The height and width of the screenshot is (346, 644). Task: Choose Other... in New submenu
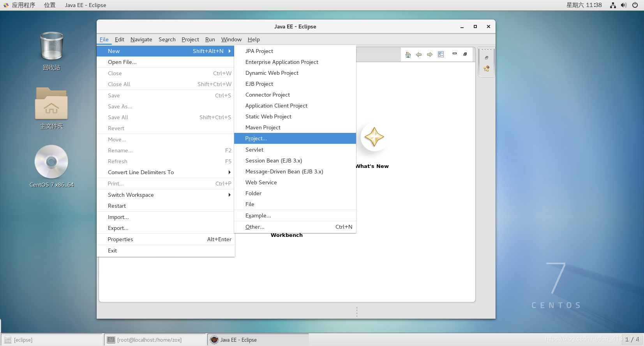click(295, 227)
